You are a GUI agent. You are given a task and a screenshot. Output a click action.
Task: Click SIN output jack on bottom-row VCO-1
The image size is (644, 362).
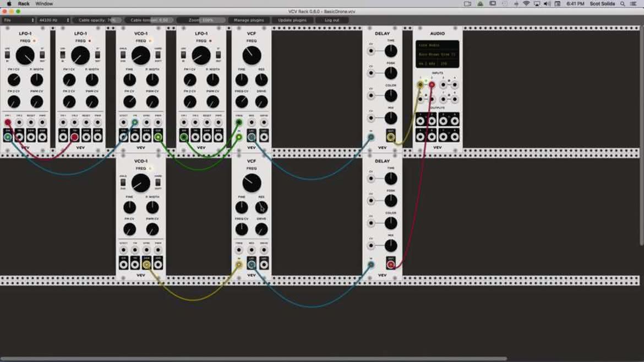click(x=123, y=264)
